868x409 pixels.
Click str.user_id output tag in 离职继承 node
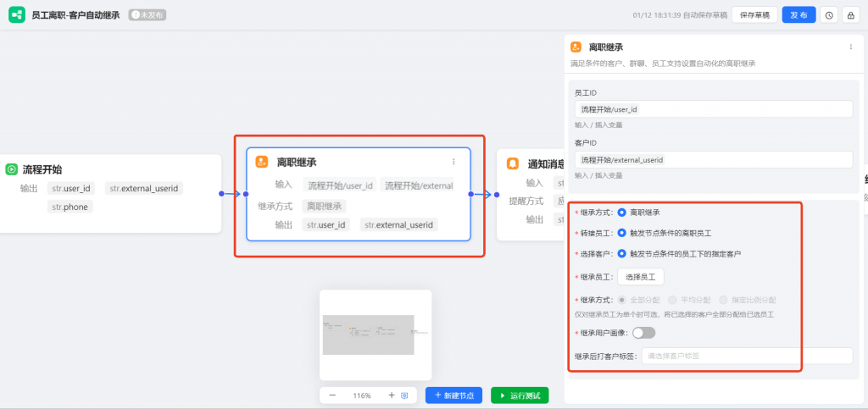326,224
